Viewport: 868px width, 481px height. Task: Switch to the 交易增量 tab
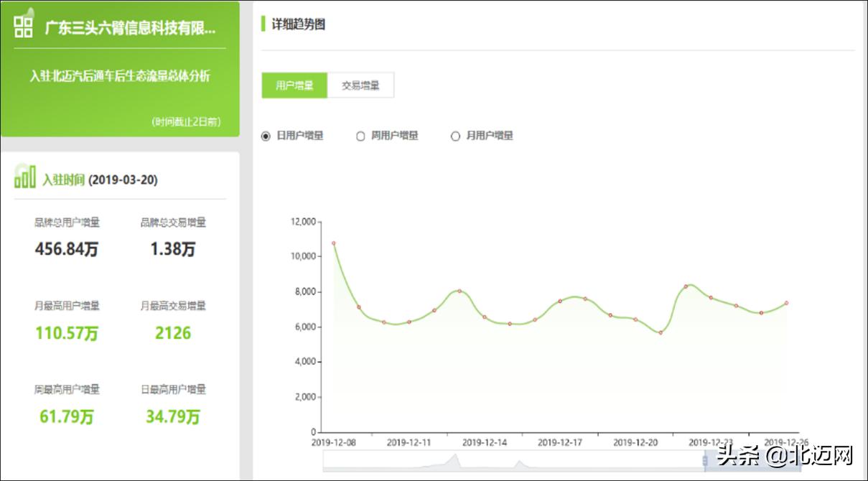361,85
